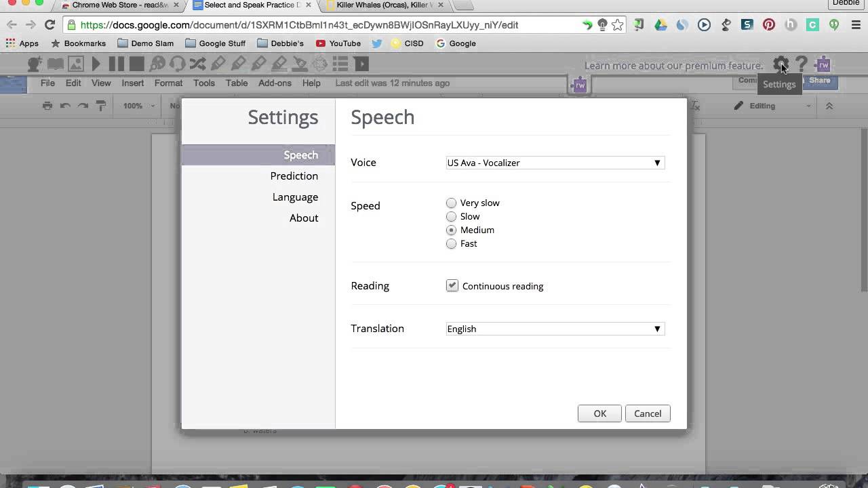The width and height of the screenshot is (868, 488).
Task: Click the Docs redo icon
Action: 83,106
